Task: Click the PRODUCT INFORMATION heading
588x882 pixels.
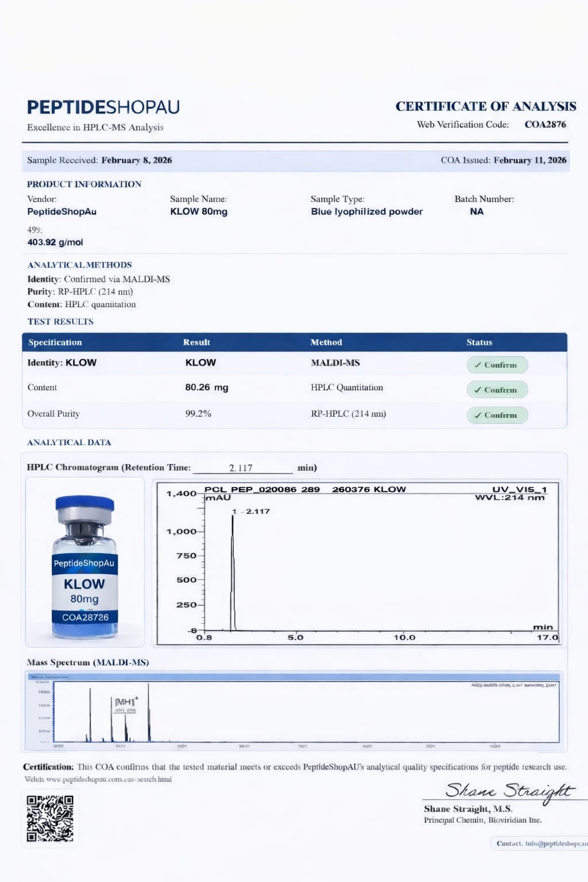Action: (84, 184)
